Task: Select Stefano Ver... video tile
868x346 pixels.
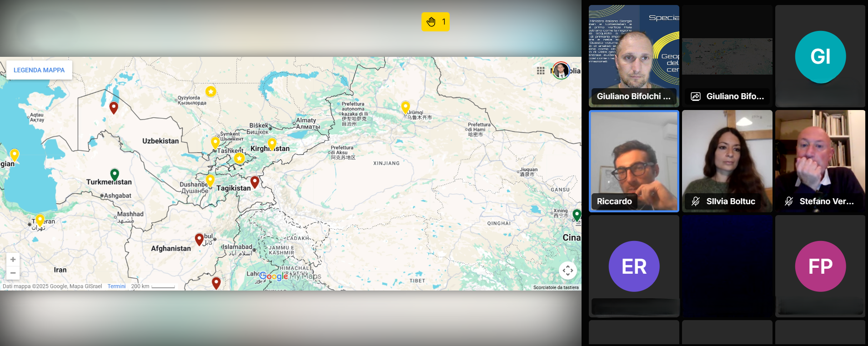Action: (820, 161)
